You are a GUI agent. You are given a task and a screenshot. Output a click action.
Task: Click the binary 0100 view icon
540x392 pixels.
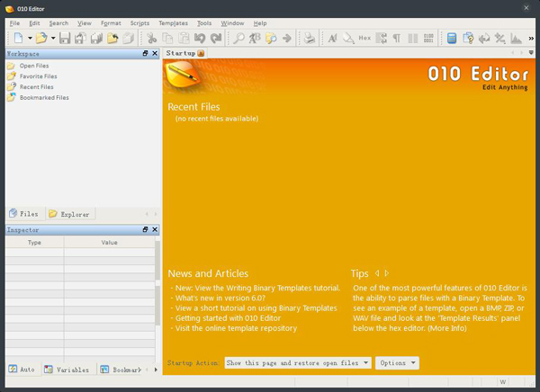(428, 38)
